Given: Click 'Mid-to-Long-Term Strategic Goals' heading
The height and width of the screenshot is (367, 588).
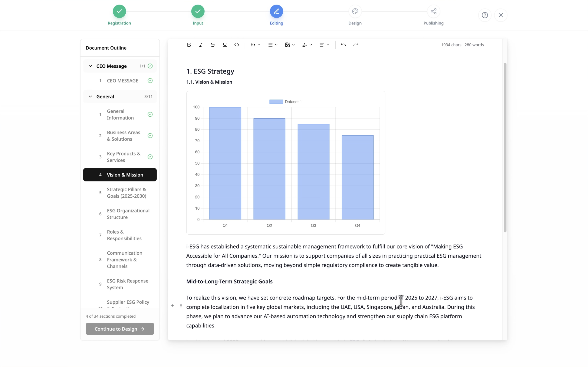Looking at the screenshot, I should point(229,281).
